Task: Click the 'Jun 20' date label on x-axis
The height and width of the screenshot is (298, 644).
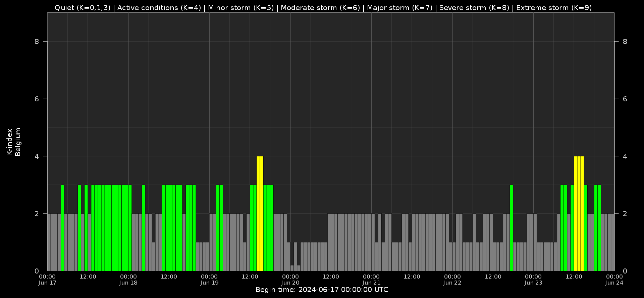Action: pos(290,283)
